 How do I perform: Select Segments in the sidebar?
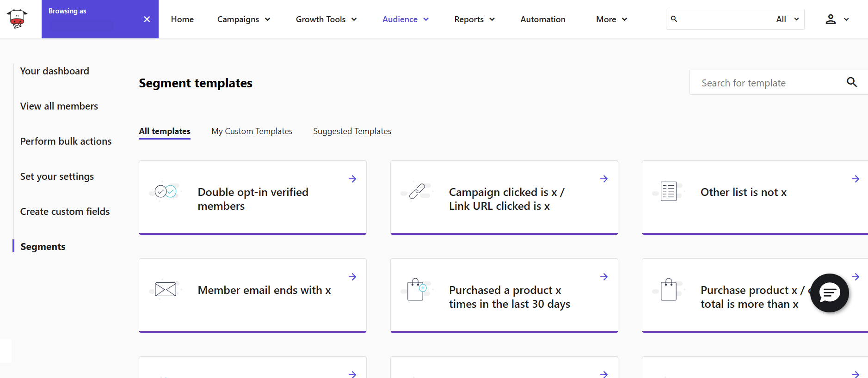[x=43, y=247]
